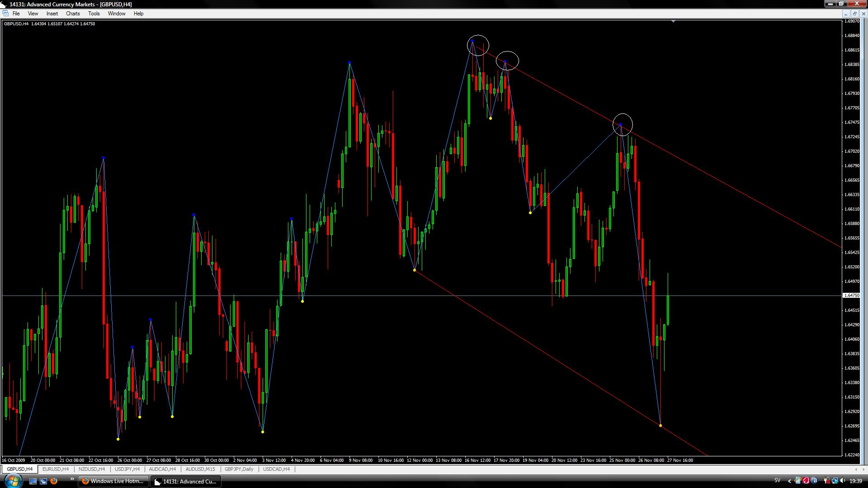868x488 pixels.
Task: Open Windows Live Hotmail taskbar button
Action: click(x=113, y=481)
